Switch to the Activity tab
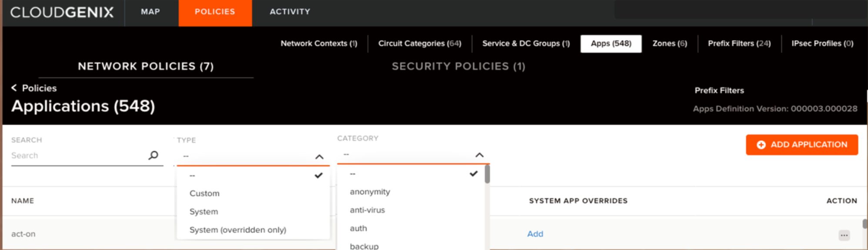This screenshot has width=868, height=250. 290,12
